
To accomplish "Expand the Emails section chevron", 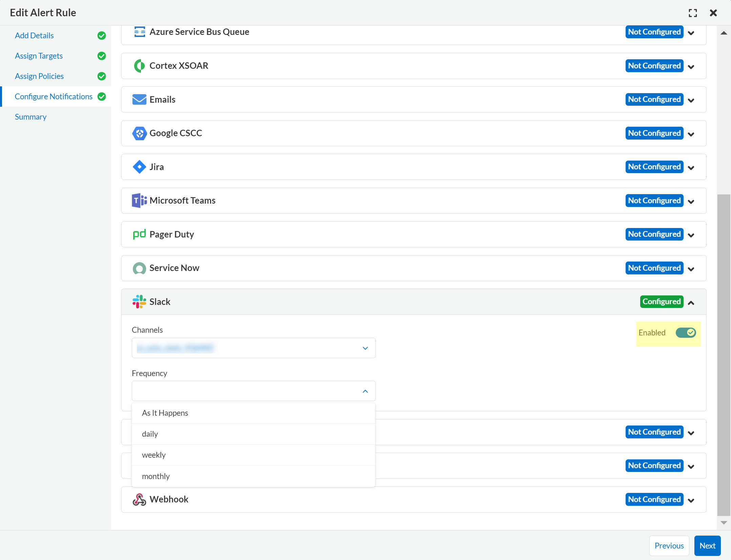I will tap(691, 100).
